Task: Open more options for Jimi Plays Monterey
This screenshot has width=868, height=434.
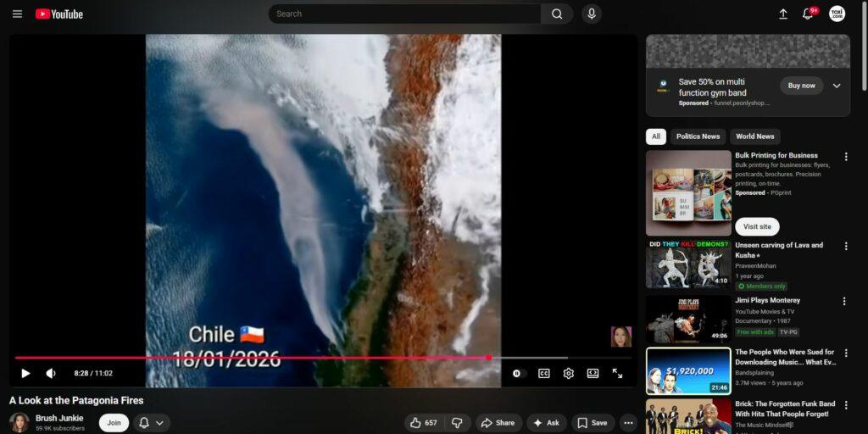Action: 844,301
